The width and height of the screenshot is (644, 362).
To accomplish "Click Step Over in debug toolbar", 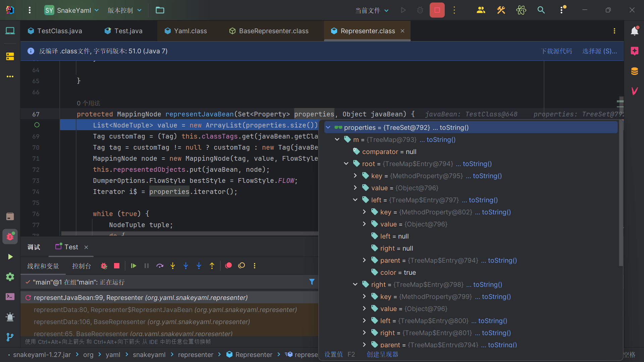I will (160, 266).
